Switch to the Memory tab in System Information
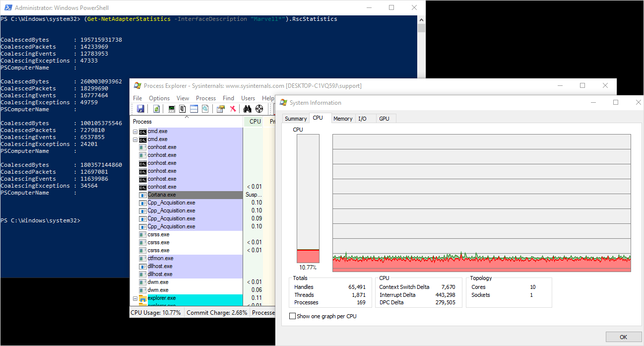The image size is (644, 346). coord(343,119)
